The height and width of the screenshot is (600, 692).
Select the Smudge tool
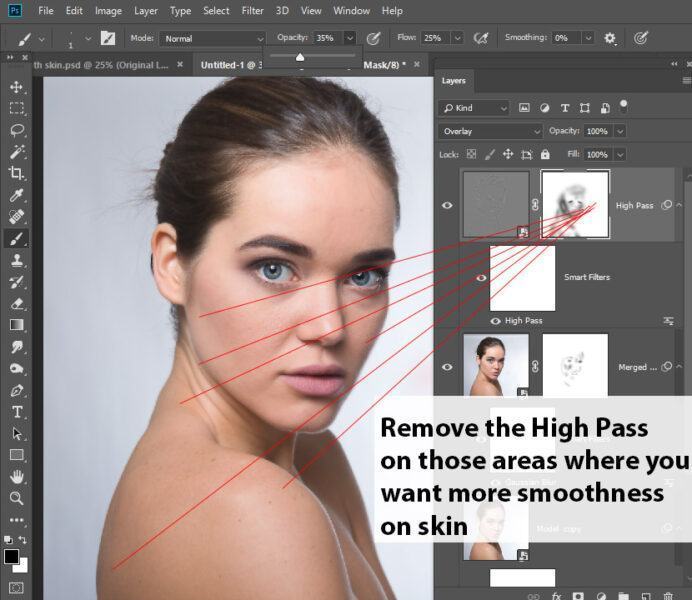[x=16, y=347]
